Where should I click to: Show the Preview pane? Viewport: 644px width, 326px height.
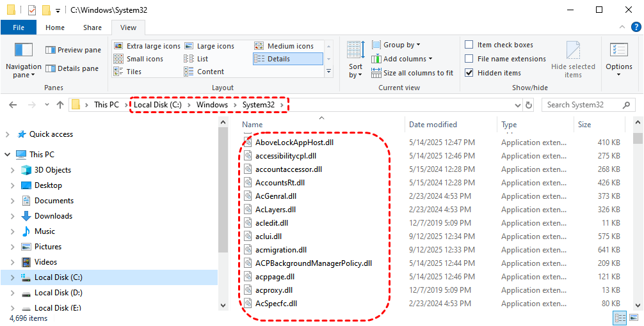pyautogui.click(x=73, y=50)
